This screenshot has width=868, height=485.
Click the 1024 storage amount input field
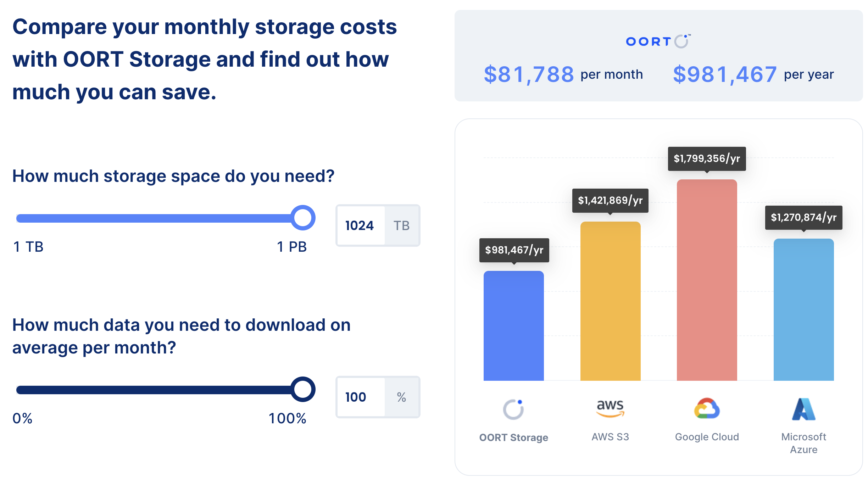pos(360,225)
